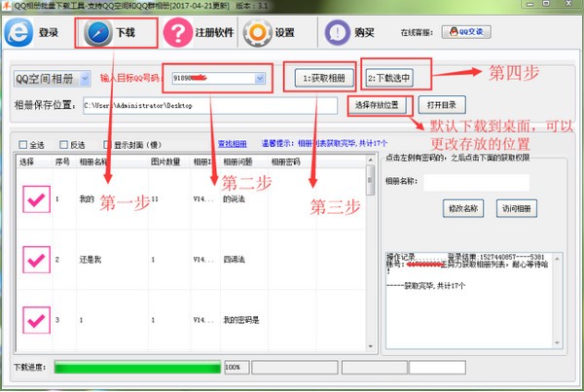Open QQ交谈 customer service chat
Screen dimensions: 584x392
(466, 32)
